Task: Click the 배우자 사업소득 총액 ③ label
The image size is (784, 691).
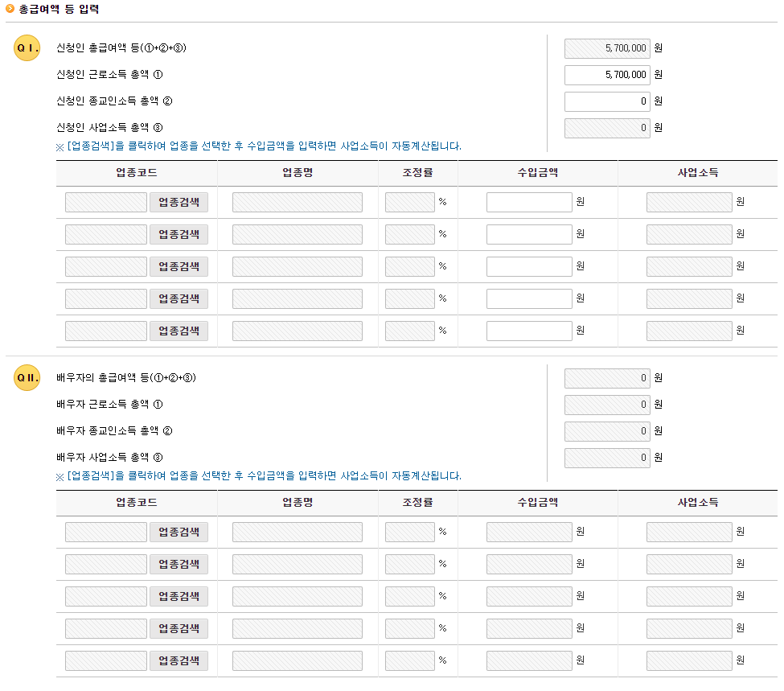Action: pyautogui.click(x=109, y=458)
